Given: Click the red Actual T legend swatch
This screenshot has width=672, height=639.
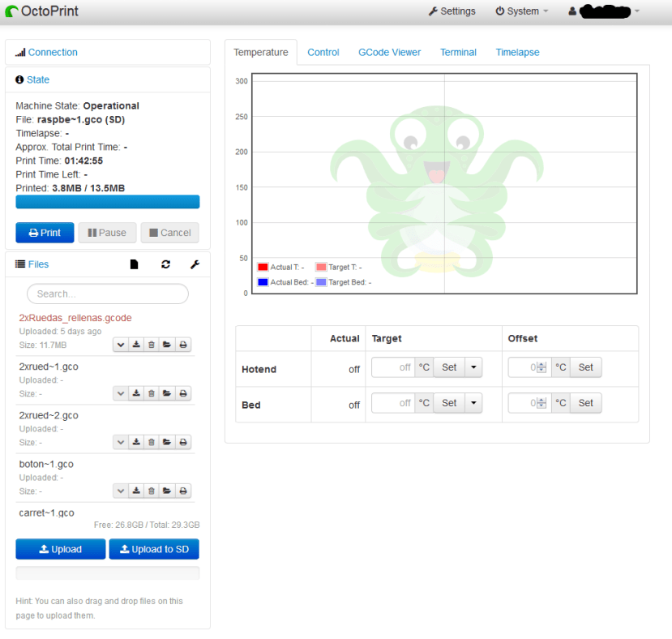Looking at the screenshot, I should point(263,267).
